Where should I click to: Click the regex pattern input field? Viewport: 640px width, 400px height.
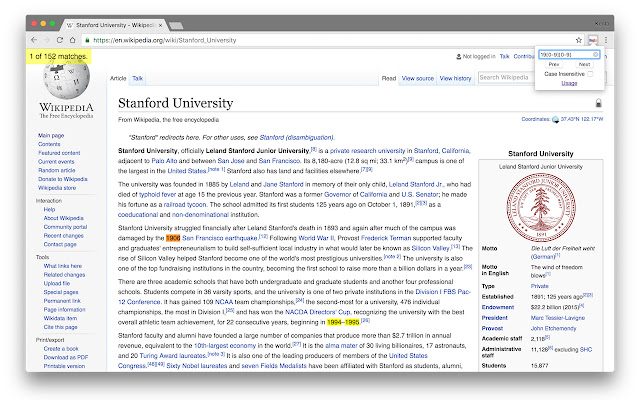click(x=565, y=54)
